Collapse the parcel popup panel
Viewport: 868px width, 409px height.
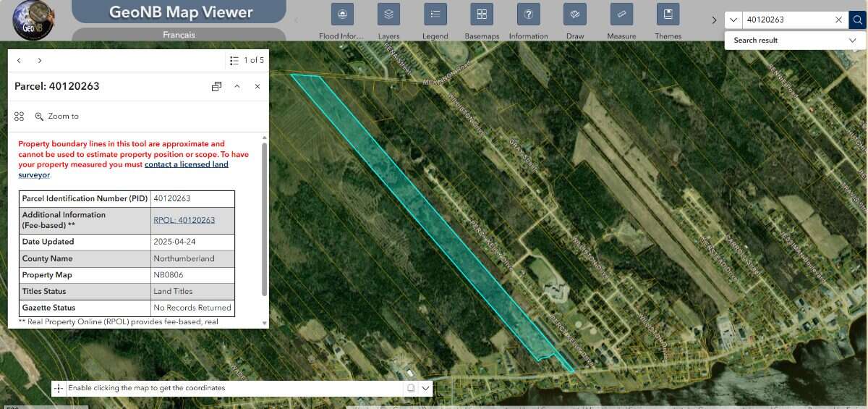pyautogui.click(x=237, y=86)
